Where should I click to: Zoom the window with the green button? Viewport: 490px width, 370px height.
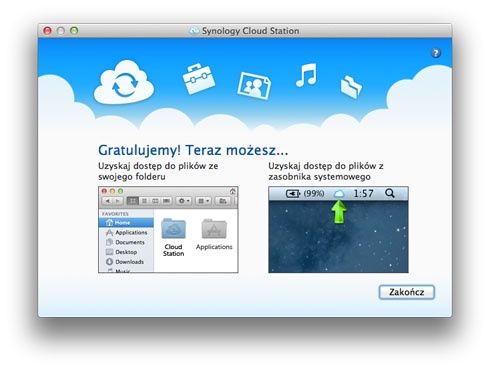tap(74, 31)
